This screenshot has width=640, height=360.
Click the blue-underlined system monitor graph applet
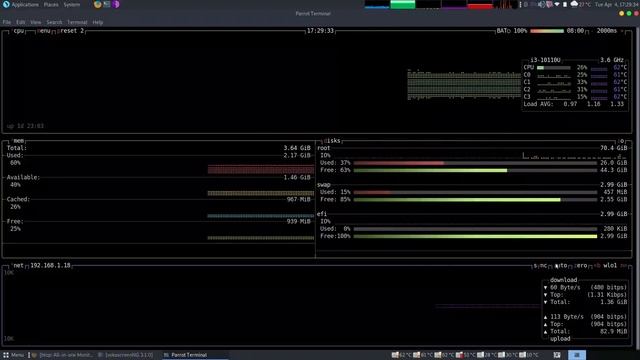[377, 4]
